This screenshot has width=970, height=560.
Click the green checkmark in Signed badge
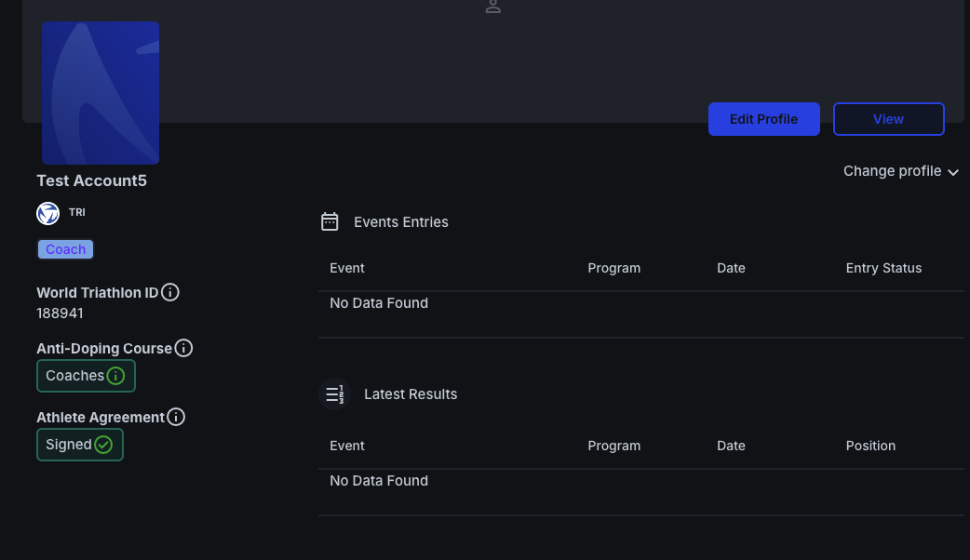(x=103, y=445)
